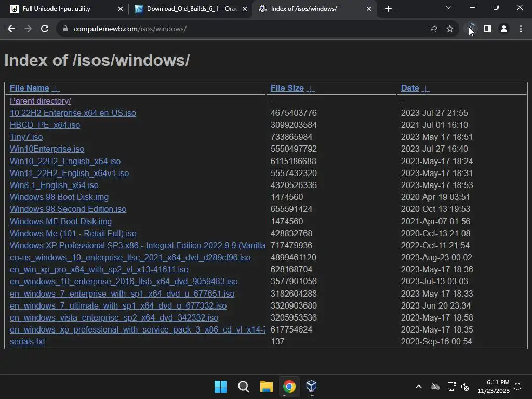Click the muted volume tray icon
The image size is (532, 399).
point(465,387)
